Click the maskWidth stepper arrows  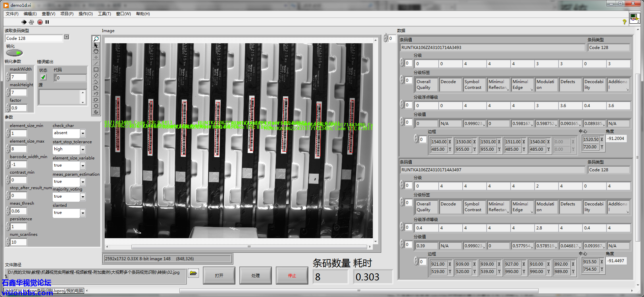coord(8,77)
